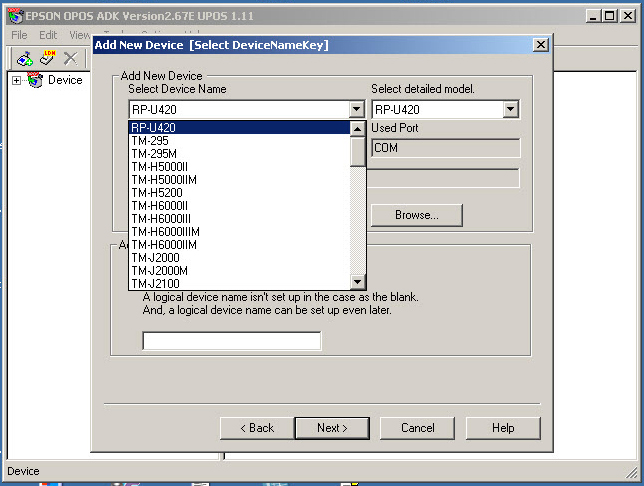Screen dimensions: 644x486
Task: Click the device list scroll down arrow
Action: click(357, 282)
